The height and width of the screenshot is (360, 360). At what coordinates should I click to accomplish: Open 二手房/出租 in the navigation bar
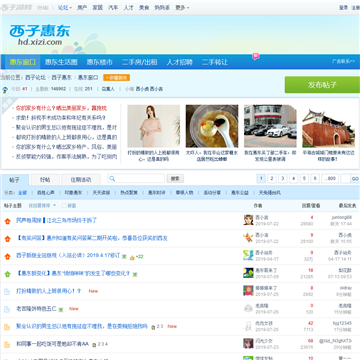click(x=139, y=62)
